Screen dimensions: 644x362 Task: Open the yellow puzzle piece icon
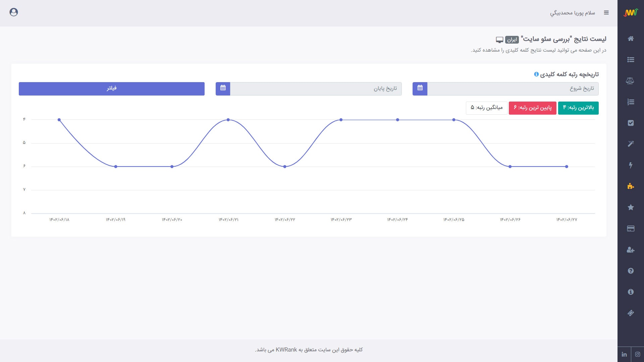point(631,186)
